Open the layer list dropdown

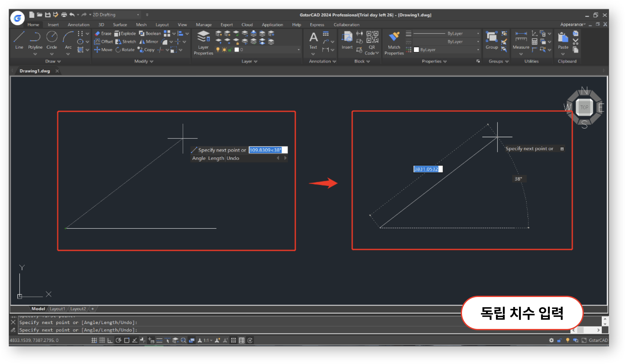[x=258, y=50]
